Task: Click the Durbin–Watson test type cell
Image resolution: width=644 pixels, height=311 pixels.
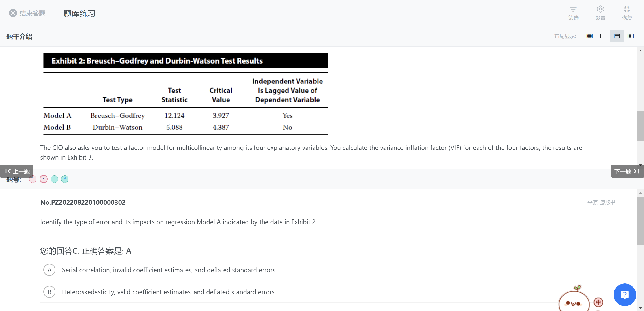Action: tap(117, 127)
